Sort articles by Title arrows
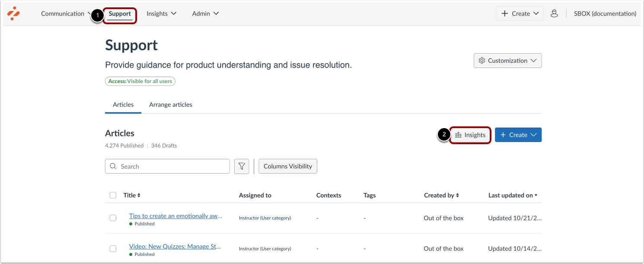This screenshot has height=264, width=644. click(139, 196)
